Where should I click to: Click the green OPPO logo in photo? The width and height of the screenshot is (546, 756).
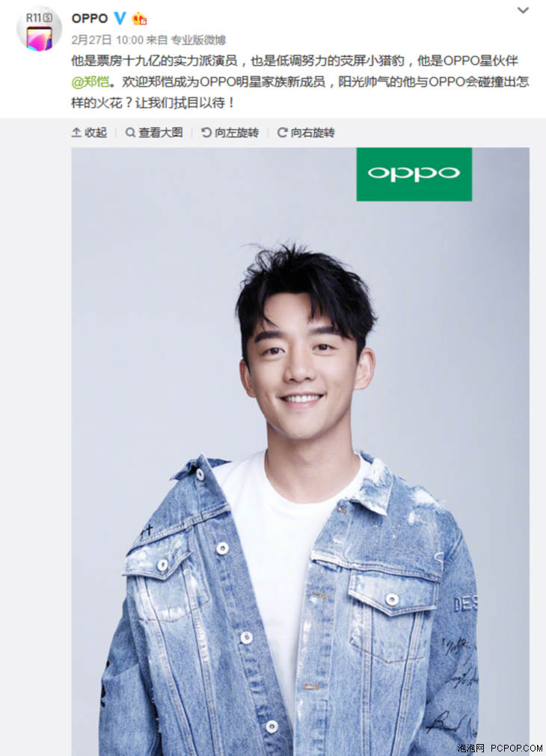(414, 174)
